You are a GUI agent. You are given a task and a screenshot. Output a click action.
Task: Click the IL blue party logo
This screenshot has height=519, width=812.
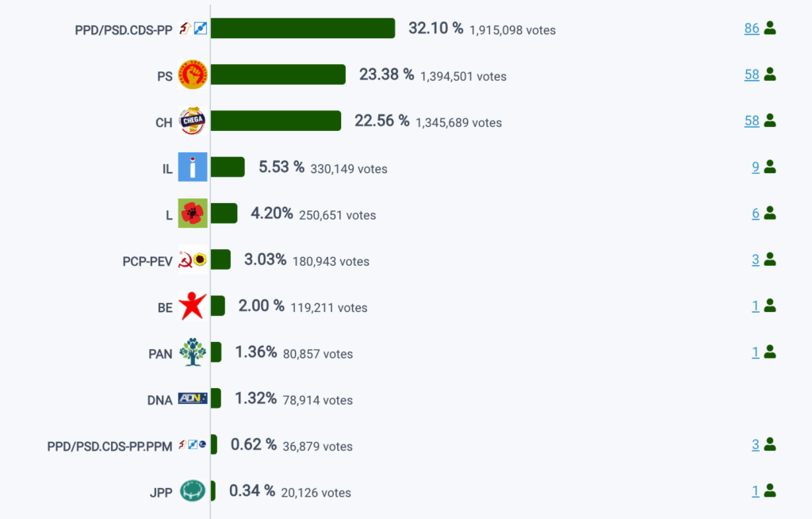click(x=193, y=167)
